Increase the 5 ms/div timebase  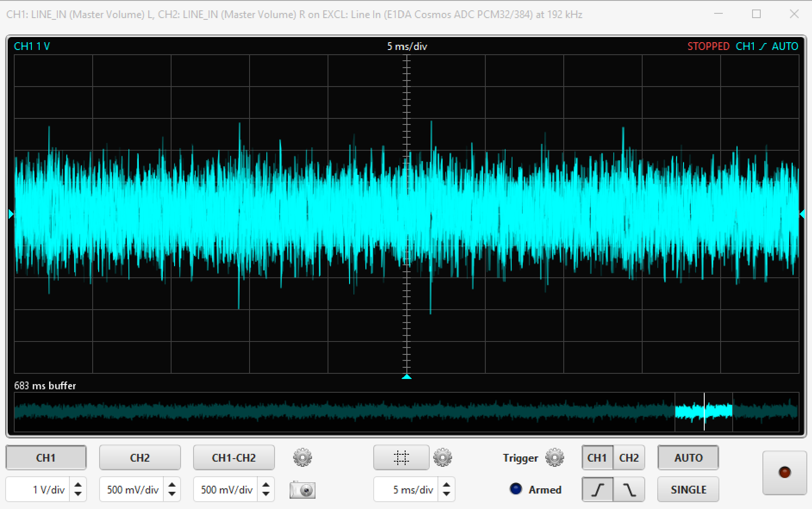tap(447, 485)
